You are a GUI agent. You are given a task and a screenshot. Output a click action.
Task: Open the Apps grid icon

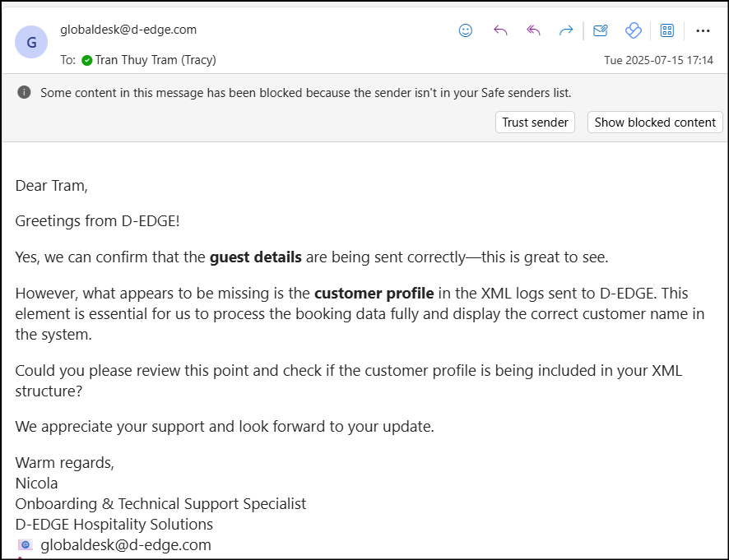[x=667, y=30]
